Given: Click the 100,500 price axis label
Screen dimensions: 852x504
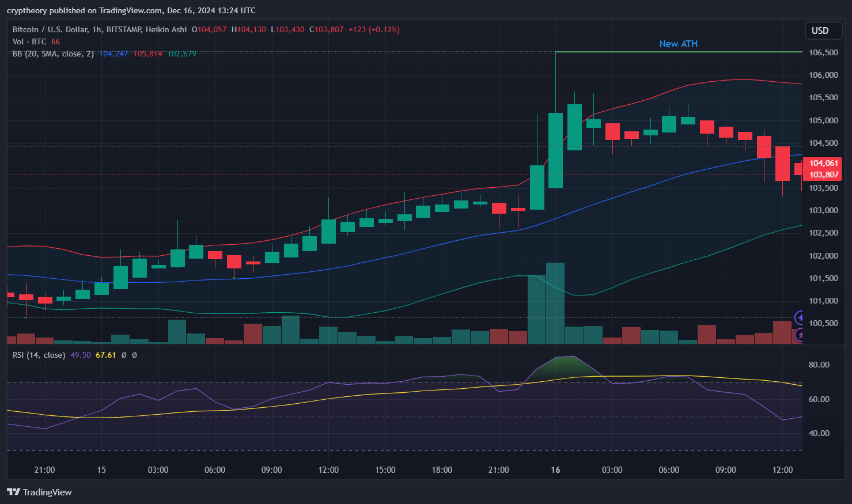Looking at the screenshot, I should [x=823, y=323].
